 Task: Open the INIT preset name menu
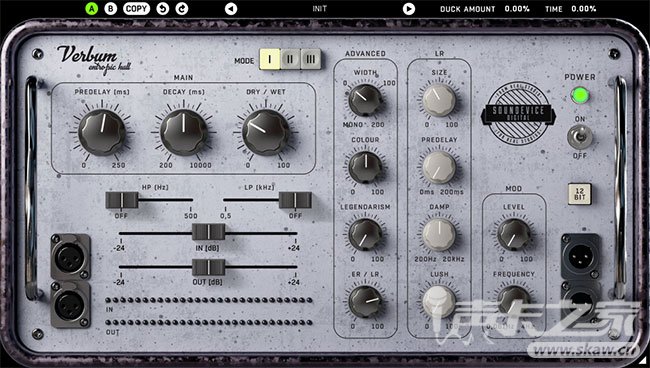click(320, 9)
